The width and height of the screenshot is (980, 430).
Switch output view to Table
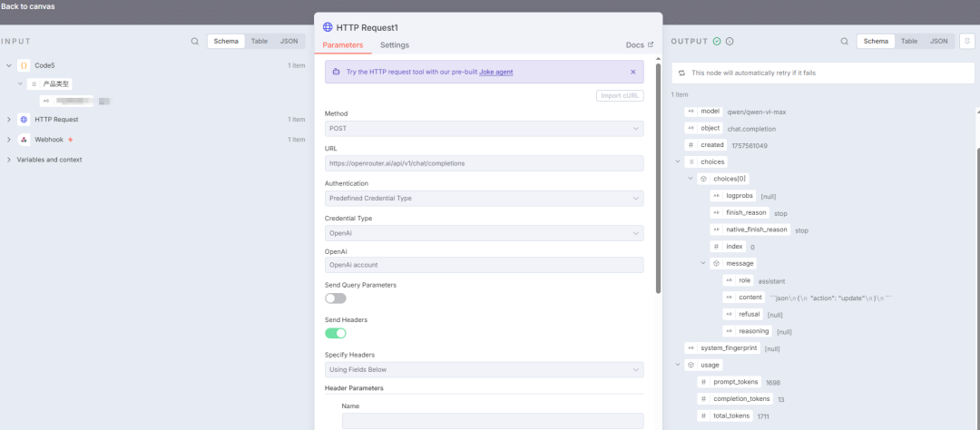click(909, 41)
